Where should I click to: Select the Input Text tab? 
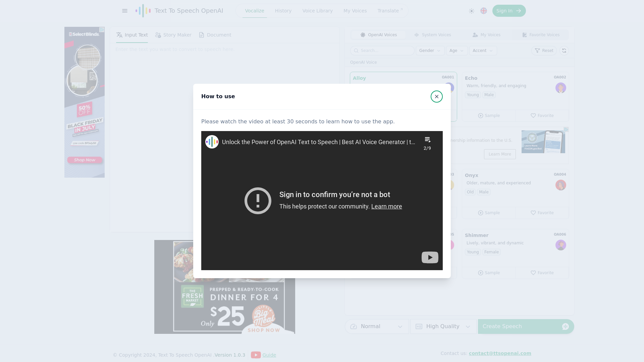132,35
